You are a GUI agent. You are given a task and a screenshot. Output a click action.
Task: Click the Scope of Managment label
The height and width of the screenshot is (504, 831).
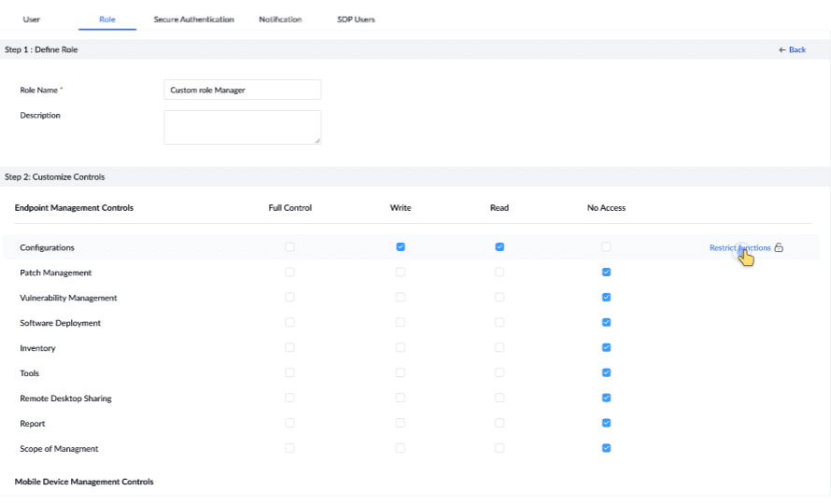click(60, 448)
